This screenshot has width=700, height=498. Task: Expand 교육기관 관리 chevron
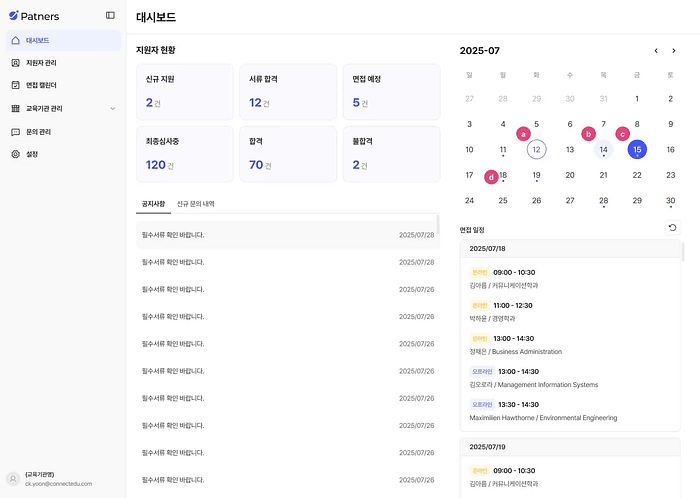[112, 108]
